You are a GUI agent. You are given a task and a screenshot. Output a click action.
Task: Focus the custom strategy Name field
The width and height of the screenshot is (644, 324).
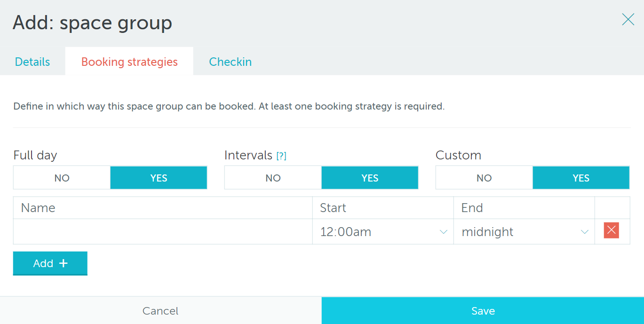click(163, 232)
